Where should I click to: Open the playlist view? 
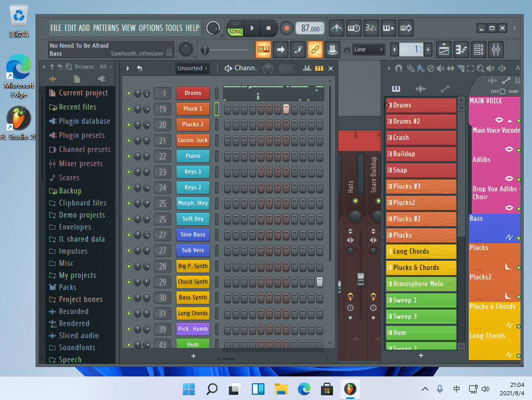click(444, 50)
